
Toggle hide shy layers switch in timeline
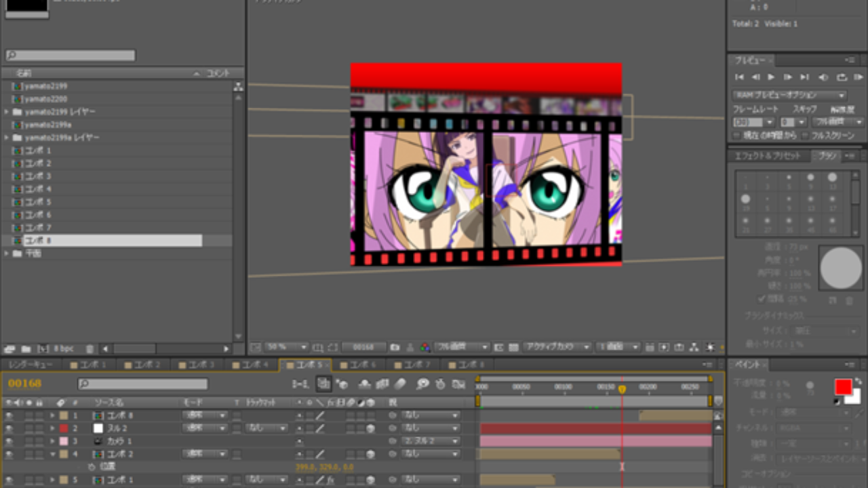pyautogui.click(x=365, y=384)
